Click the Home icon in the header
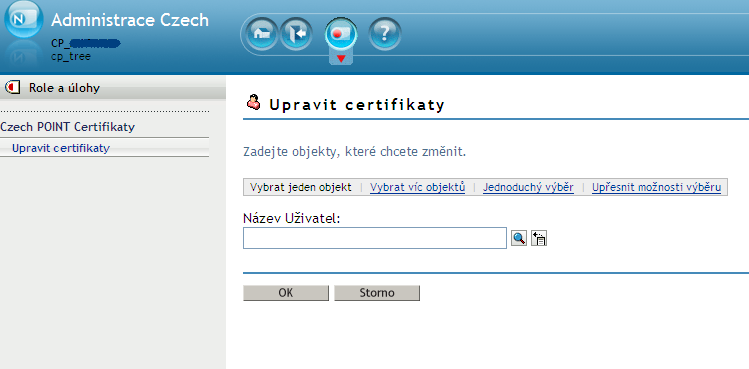This screenshot has height=369, width=749. coord(261,34)
